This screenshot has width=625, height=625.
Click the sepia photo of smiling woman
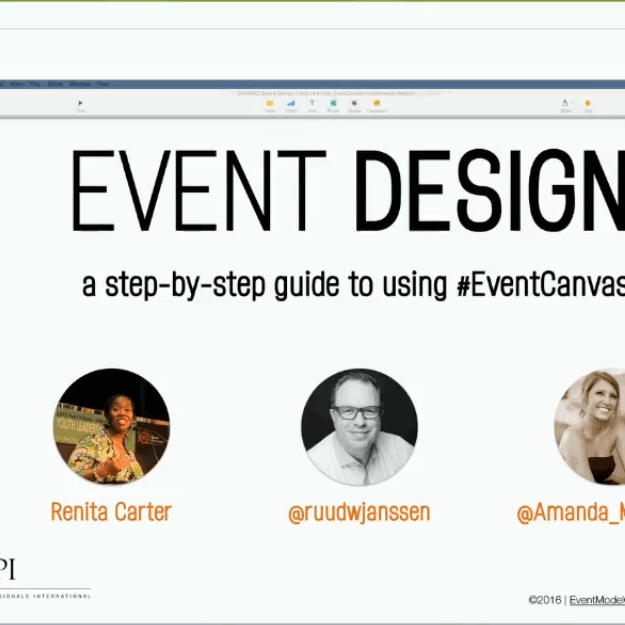pyautogui.click(x=590, y=426)
